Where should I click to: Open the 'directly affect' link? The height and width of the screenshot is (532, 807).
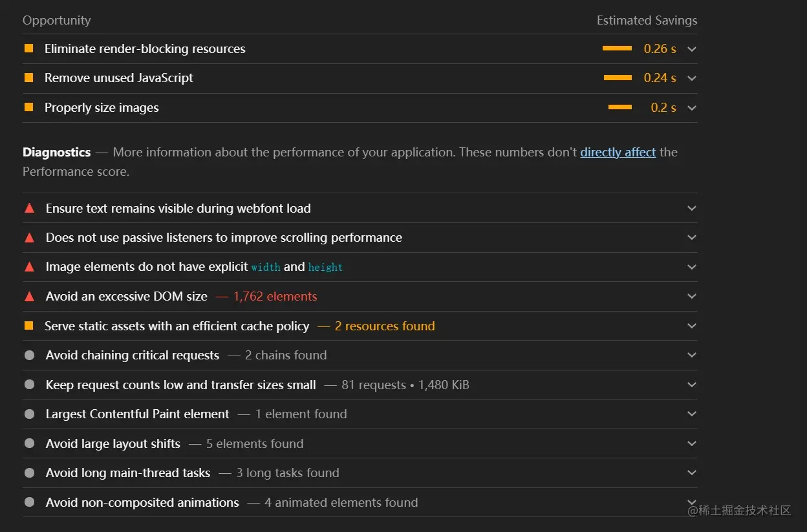click(618, 153)
